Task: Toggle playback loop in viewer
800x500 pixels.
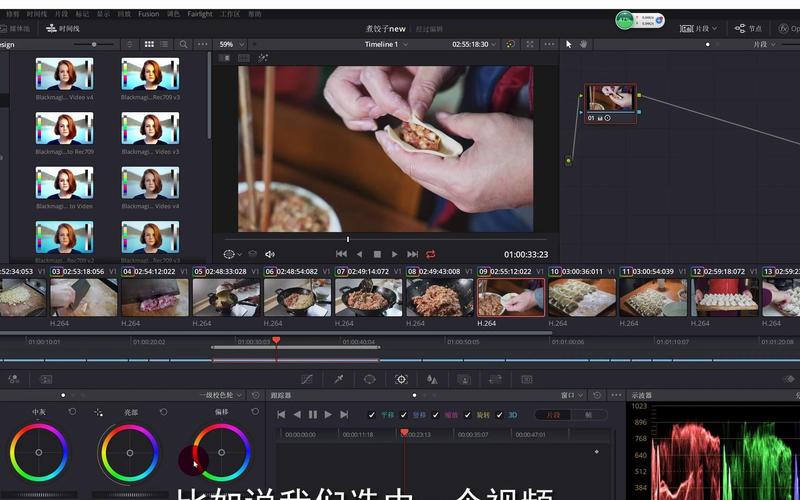Action: 431,254
